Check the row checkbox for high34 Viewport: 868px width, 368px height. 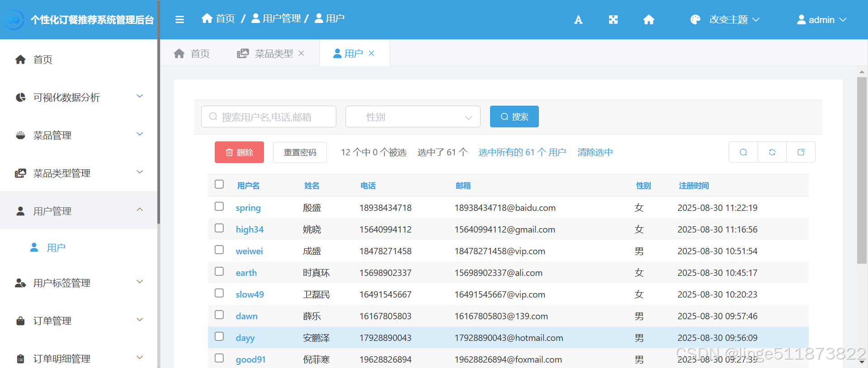[219, 228]
